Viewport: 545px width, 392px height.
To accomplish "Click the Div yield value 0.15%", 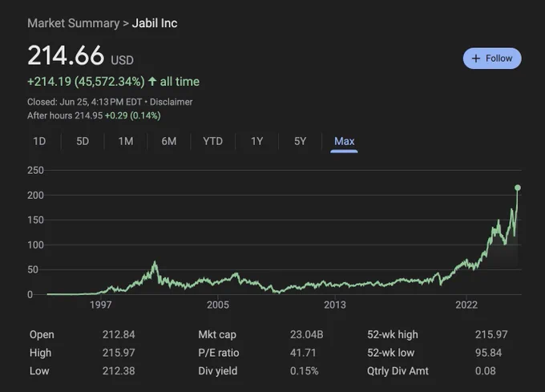I will (x=304, y=371).
